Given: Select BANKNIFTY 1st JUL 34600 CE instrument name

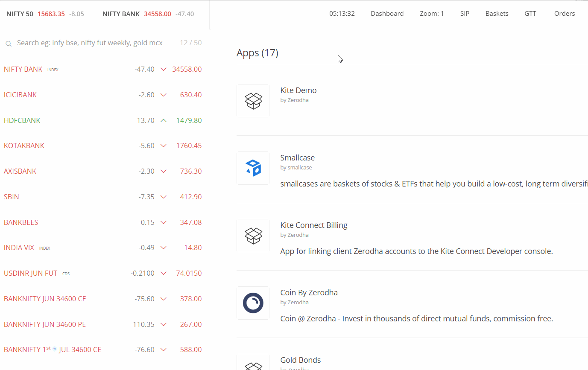Looking at the screenshot, I should tap(53, 350).
